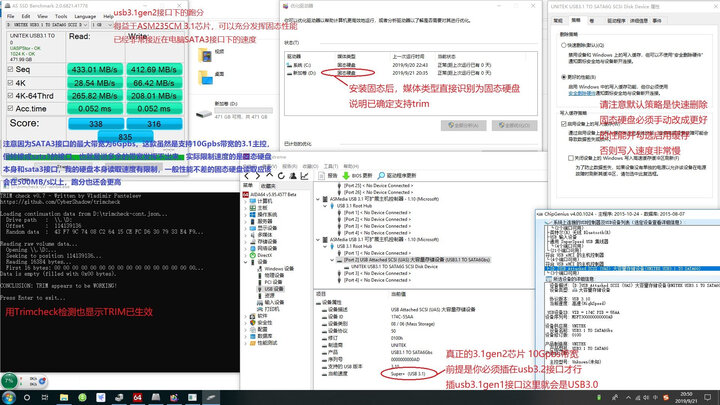Open the notification center icon
Viewport: 720px width, 405px height.
[x=708, y=398]
